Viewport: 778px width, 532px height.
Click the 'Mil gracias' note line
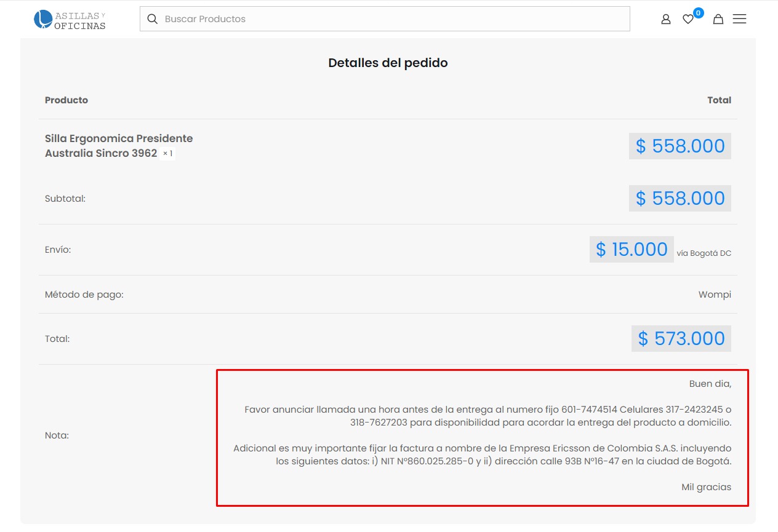(706, 487)
